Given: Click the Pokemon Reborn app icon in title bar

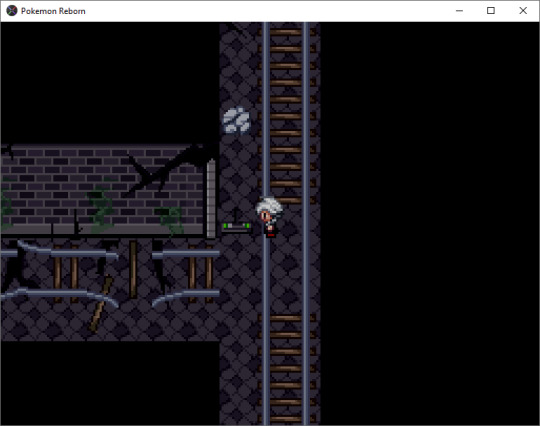Looking at the screenshot, I should point(12,11).
